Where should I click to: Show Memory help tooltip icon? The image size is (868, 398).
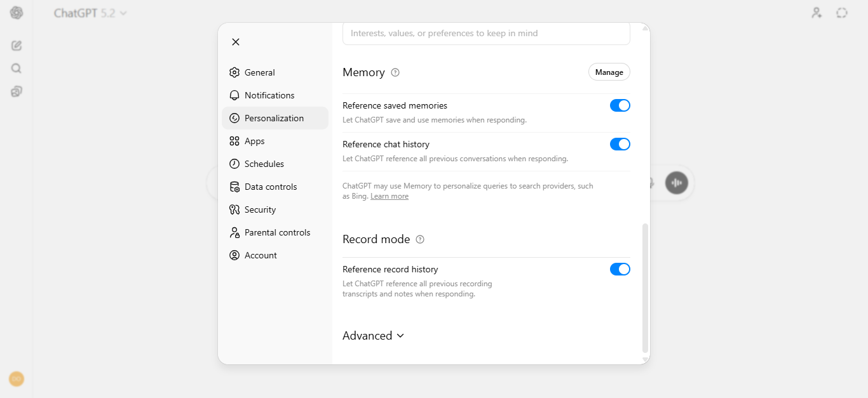[395, 72]
